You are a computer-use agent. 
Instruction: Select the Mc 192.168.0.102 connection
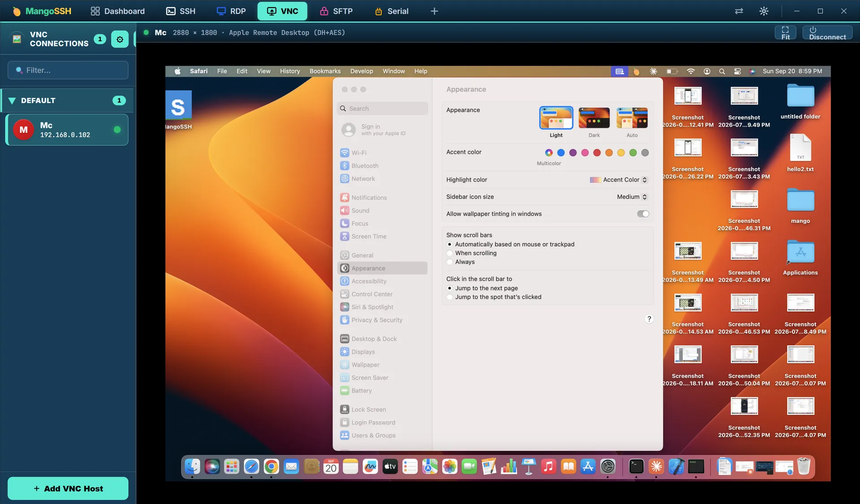(67, 130)
